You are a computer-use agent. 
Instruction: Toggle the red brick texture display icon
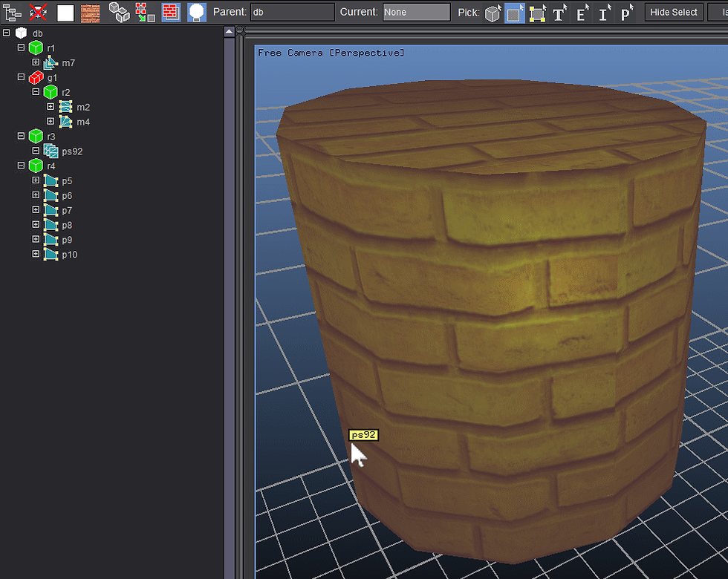171,13
